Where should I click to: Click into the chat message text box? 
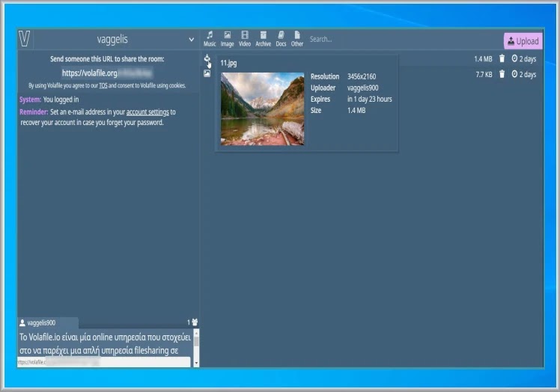(105, 343)
